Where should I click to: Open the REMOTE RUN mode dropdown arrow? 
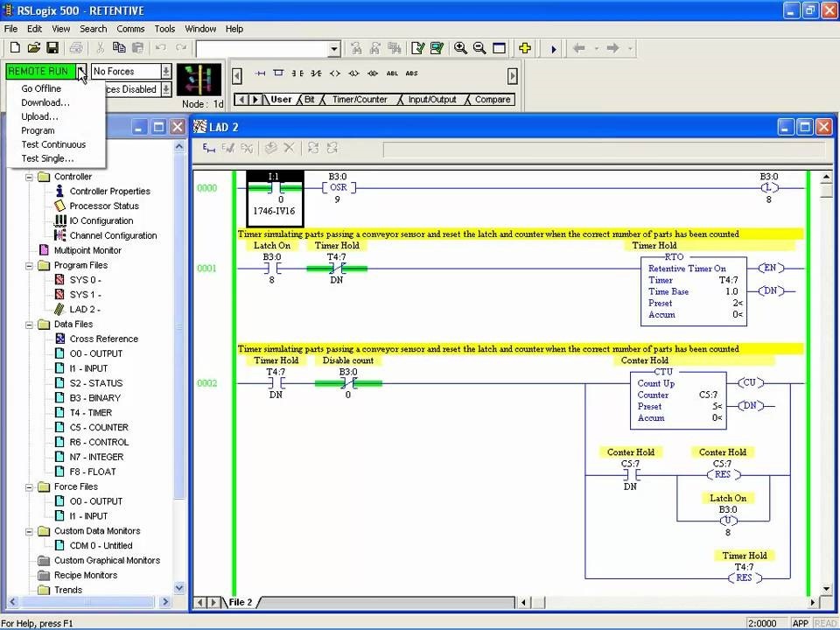(x=81, y=71)
